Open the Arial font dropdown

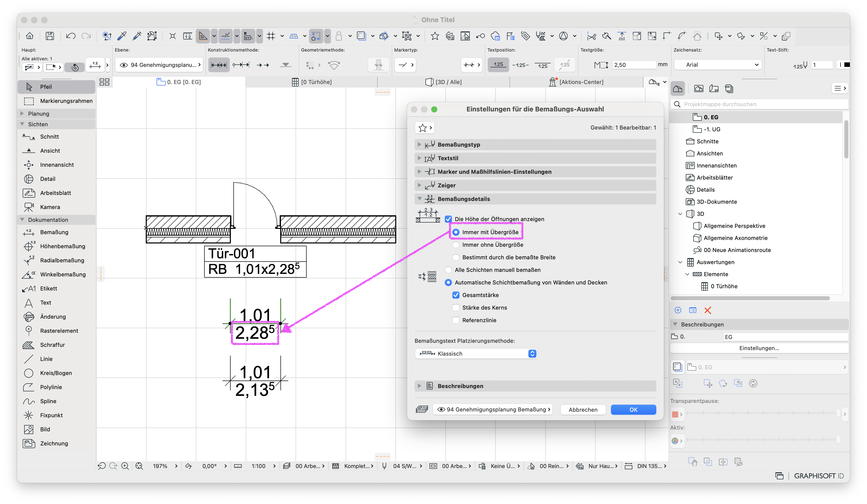[x=718, y=65]
